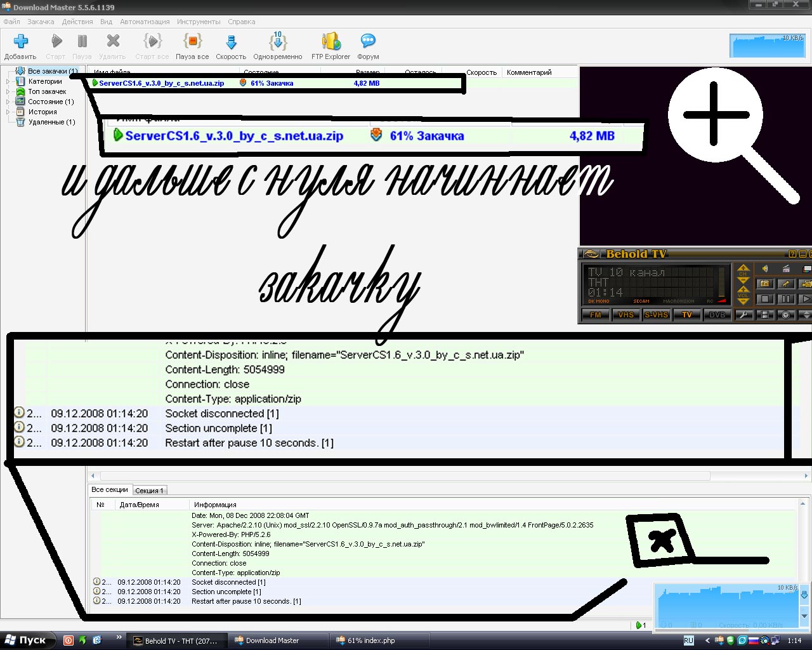This screenshot has height=650, width=812.
Task: Click the Удалить toolbar icon
Action: pyautogui.click(x=113, y=41)
